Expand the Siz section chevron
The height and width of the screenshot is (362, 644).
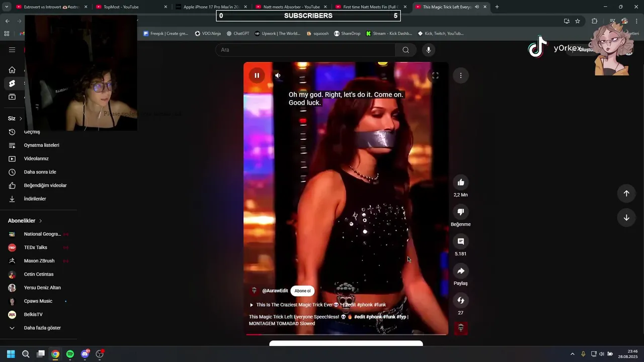[x=21, y=119]
